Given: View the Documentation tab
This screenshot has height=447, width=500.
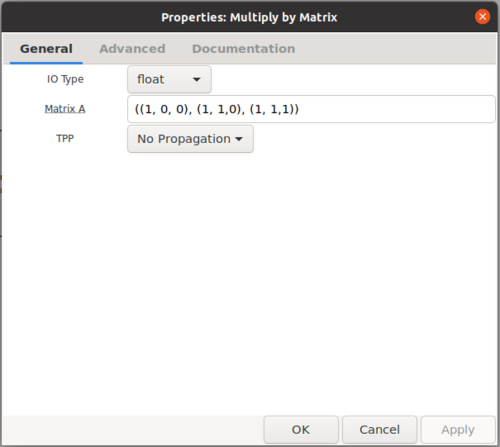Looking at the screenshot, I should [244, 49].
